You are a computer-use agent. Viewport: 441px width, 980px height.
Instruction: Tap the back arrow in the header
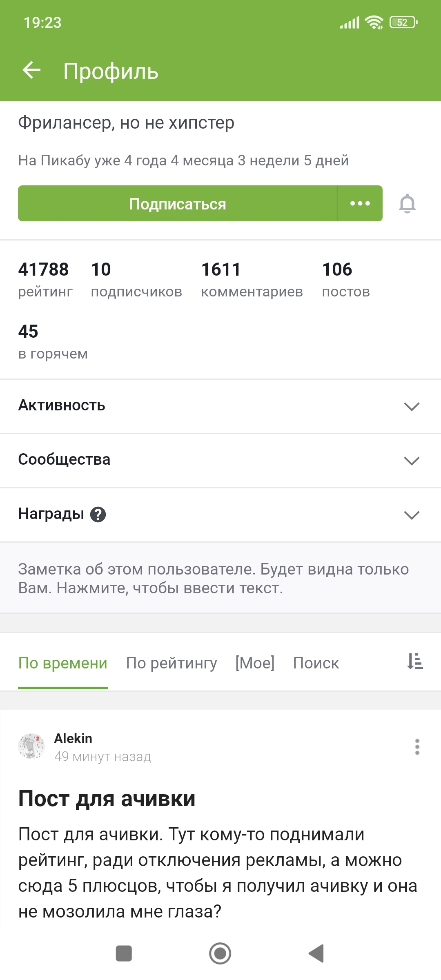[x=31, y=70]
